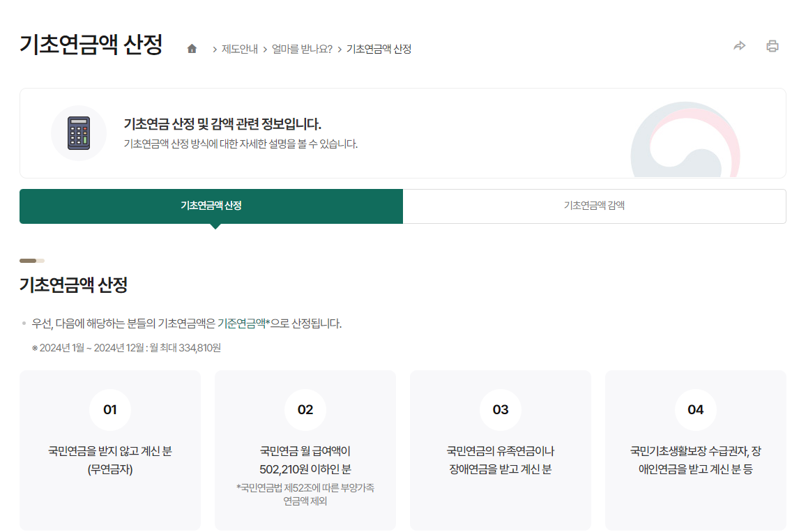The image size is (799, 532).
Task: Select text 국민연금을 받지 않고 계신 분
Action: click(110, 451)
